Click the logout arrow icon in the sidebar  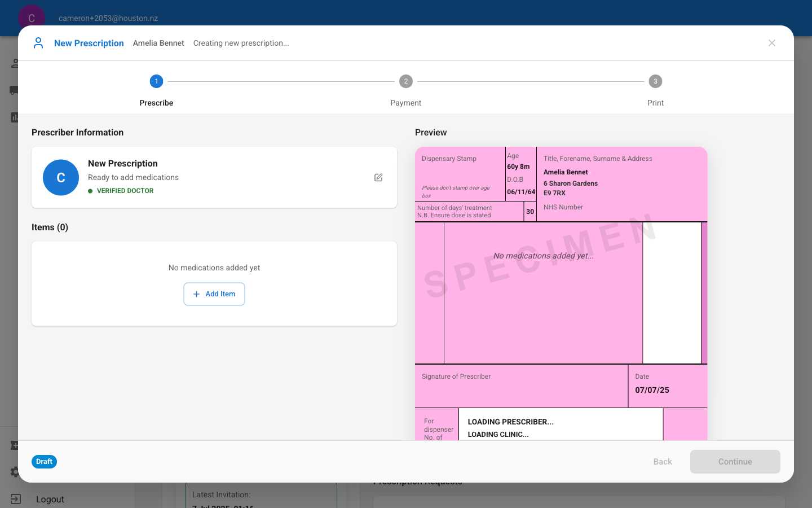15,499
